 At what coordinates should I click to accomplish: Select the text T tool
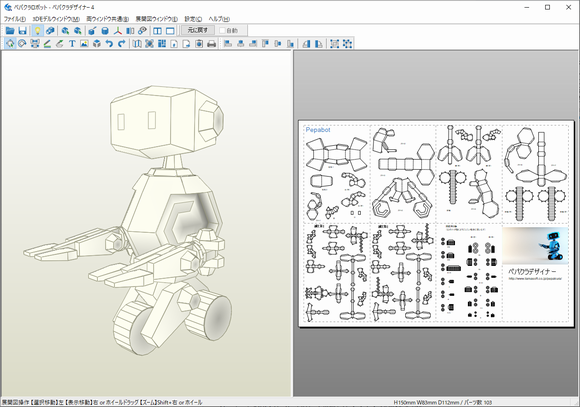72,44
